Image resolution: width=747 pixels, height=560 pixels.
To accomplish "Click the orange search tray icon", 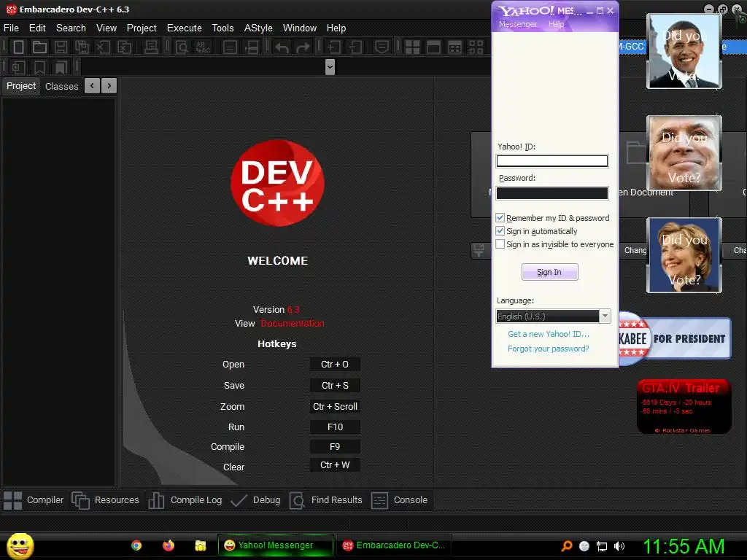I will click(566, 546).
